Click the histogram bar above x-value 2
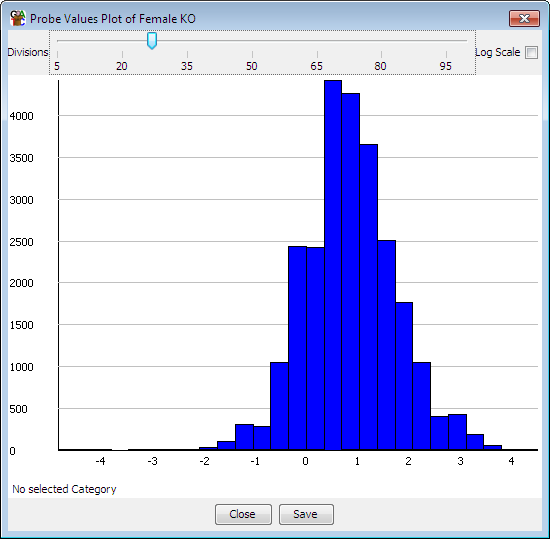This screenshot has height=539, width=550. [x=404, y=376]
